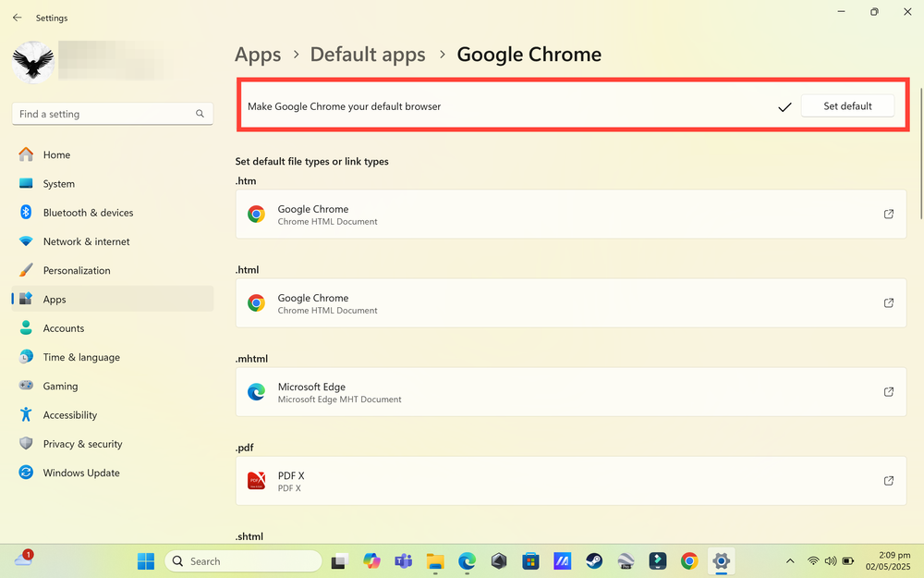Click the battery icon in the system tray
The height and width of the screenshot is (578, 924).
point(848,561)
